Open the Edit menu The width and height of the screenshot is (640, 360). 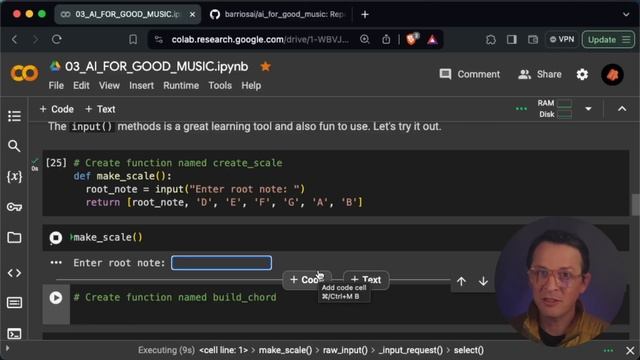pyautogui.click(x=81, y=85)
